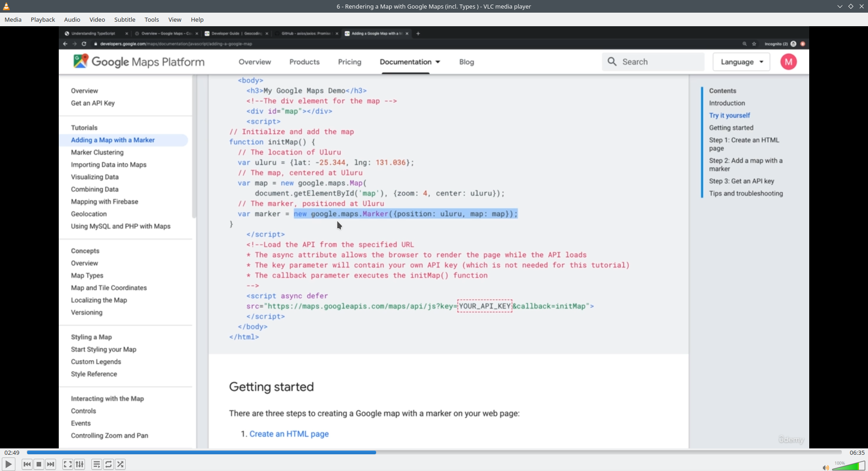
Task: Adjust the VLC volume slider
Action: [849, 466]
